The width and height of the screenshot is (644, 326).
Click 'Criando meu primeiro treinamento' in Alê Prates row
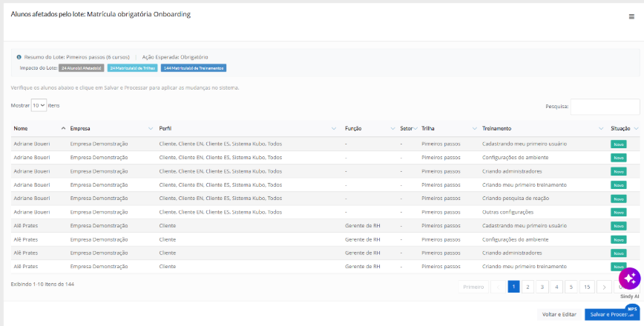click(x=525, y=266)
